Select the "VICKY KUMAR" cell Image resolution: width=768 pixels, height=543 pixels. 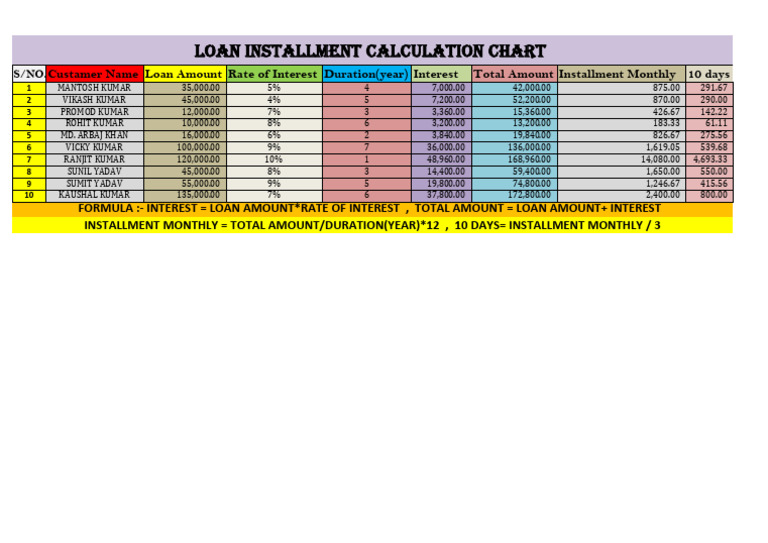pos(95,147)
